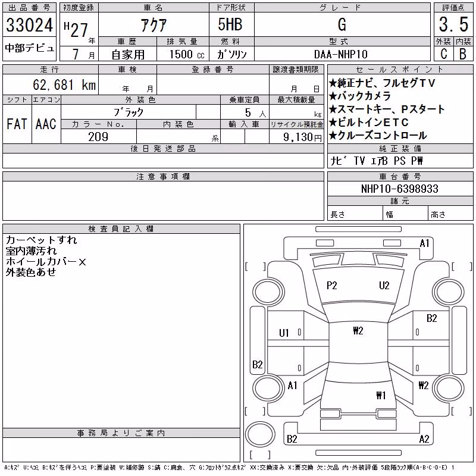
Task: Click the P2 mark on hood
Action: pyautogui.click(x=331, y=286)
